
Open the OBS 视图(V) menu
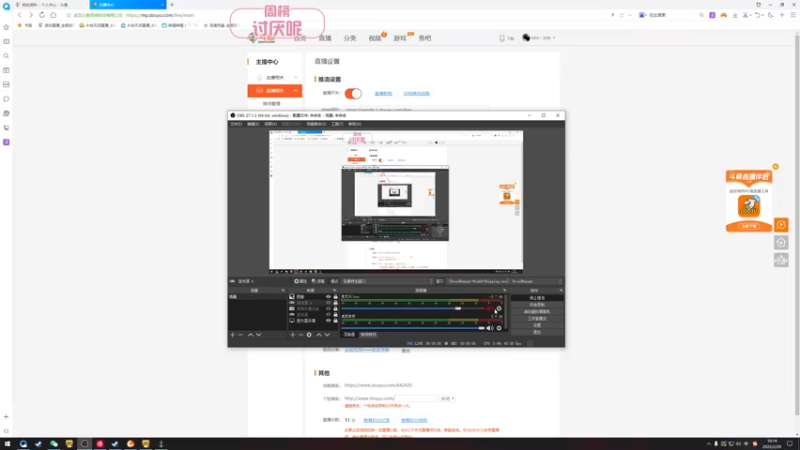[270, 124]
